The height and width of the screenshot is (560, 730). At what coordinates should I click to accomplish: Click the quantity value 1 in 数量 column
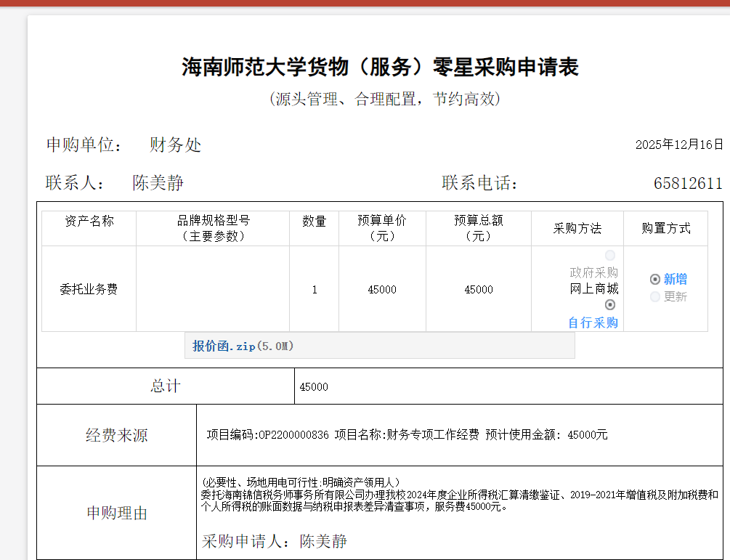(315, 290)
